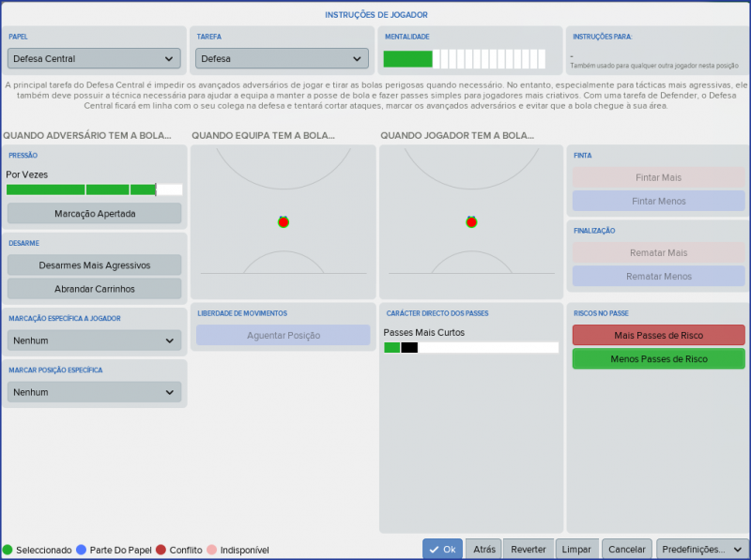Enable 'Marcação Apertada'

tap(94, 213)
